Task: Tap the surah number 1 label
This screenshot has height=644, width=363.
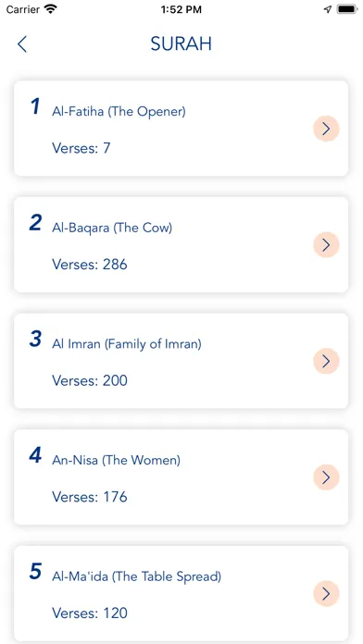Action: coord(35,106)
